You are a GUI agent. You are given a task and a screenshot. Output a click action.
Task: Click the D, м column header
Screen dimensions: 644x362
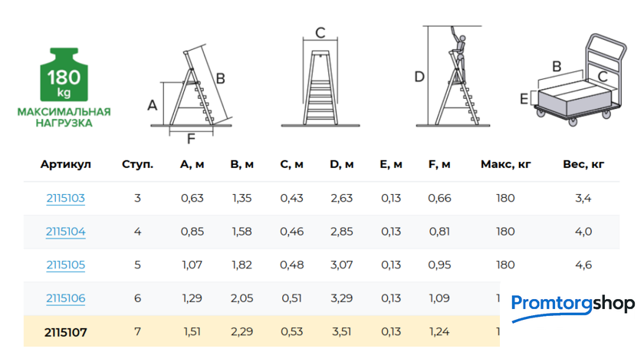pyautogui.click(x=341, y=164)
